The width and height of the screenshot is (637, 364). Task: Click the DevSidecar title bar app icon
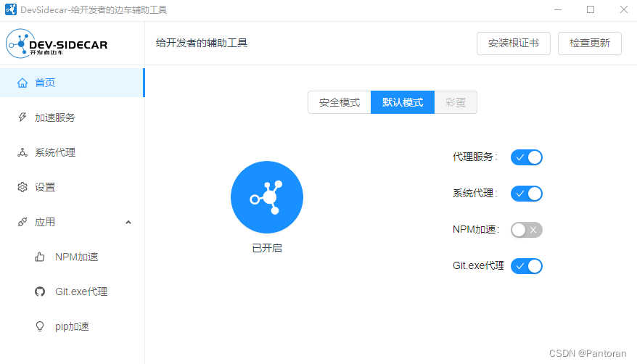click(x=11, y=9)
